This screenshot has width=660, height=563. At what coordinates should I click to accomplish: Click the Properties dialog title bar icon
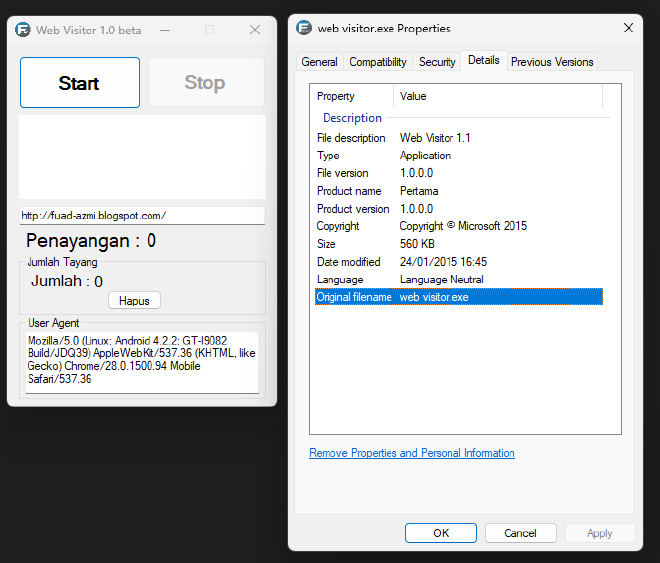[x=305, y=29]
